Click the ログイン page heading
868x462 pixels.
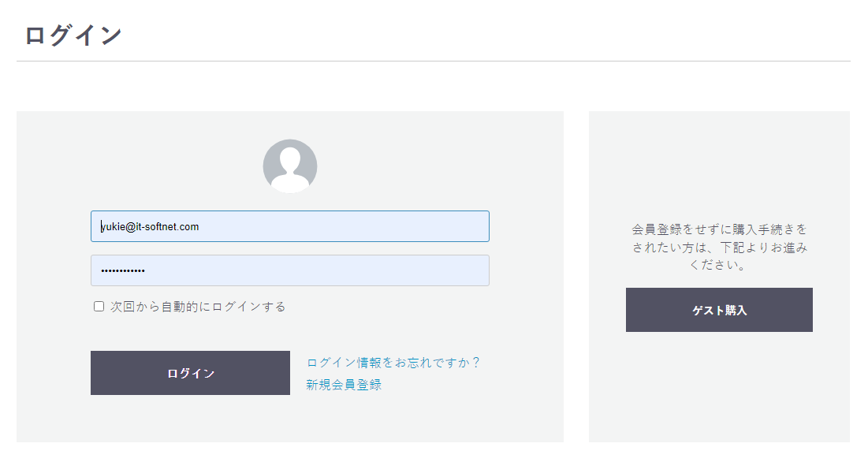coord(73,35)
